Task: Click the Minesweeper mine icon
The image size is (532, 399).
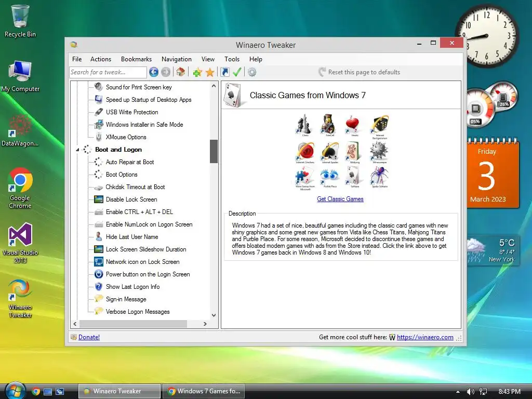Action: [x=379, y=153]
